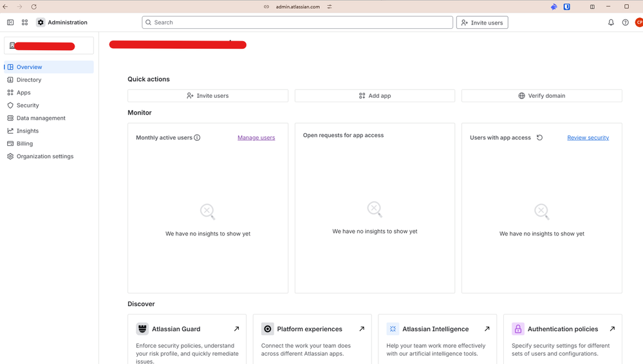Open the Bitwarden shield extension icon

point(566,6)
